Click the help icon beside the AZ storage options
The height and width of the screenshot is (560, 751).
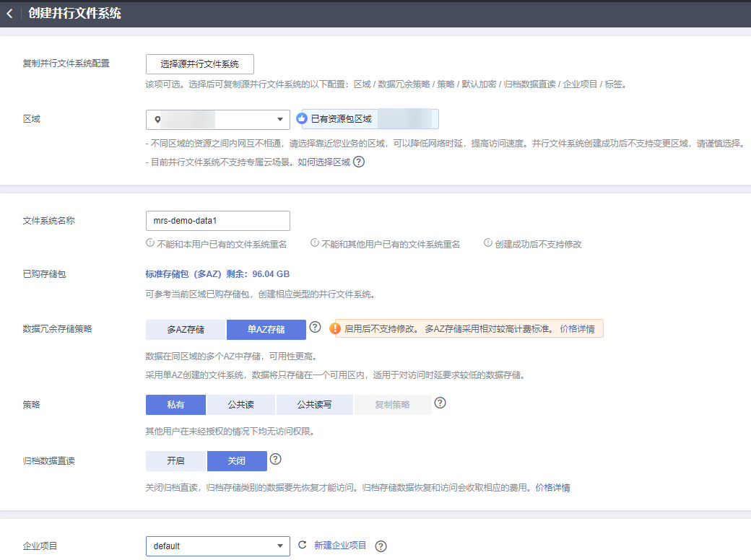316,327
